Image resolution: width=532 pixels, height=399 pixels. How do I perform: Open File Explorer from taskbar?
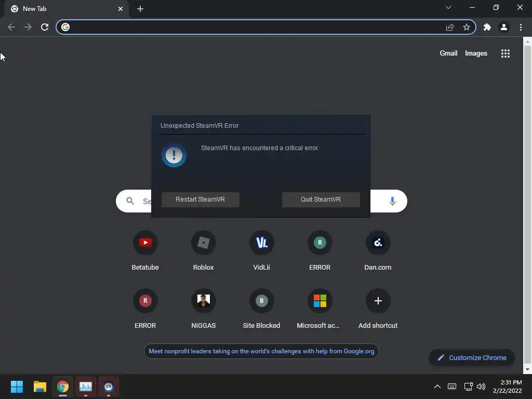[x=39, y=387]
